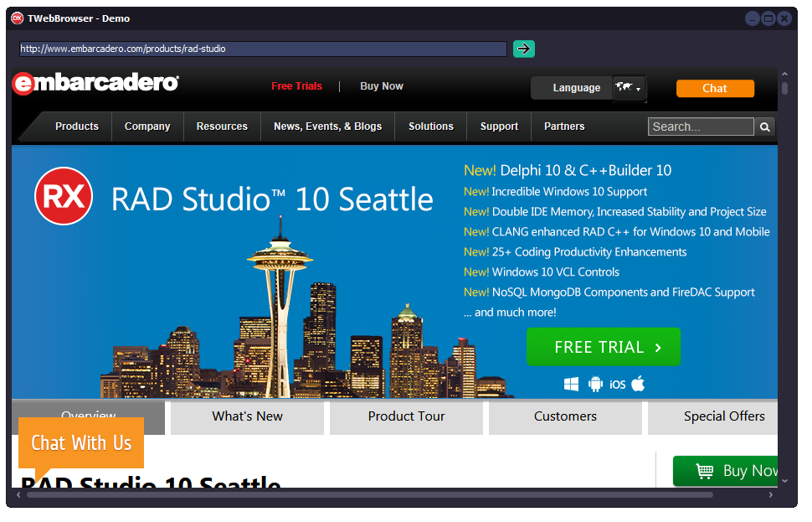Viewport: 812px width, 522px height.
Task: Open the Free Trials link
Action: [x=296, y=86]
